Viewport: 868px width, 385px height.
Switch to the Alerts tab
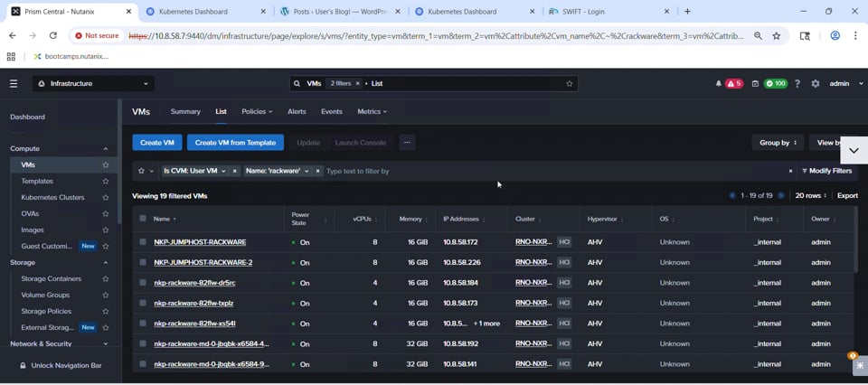[x=297, y=111]
